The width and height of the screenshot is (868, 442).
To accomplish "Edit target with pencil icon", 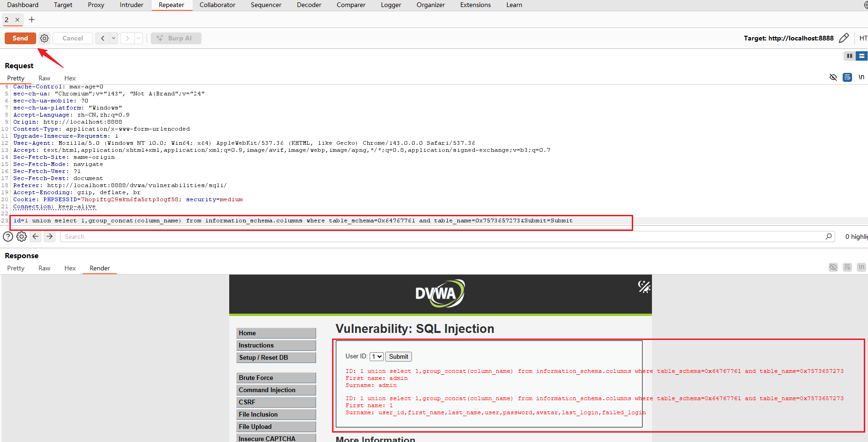I will pyautogui.click(x=844, y=38).
